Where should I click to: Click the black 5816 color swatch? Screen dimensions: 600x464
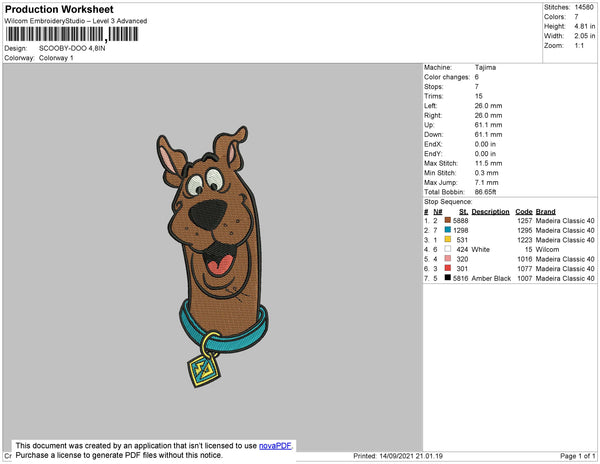click(448, 278)
